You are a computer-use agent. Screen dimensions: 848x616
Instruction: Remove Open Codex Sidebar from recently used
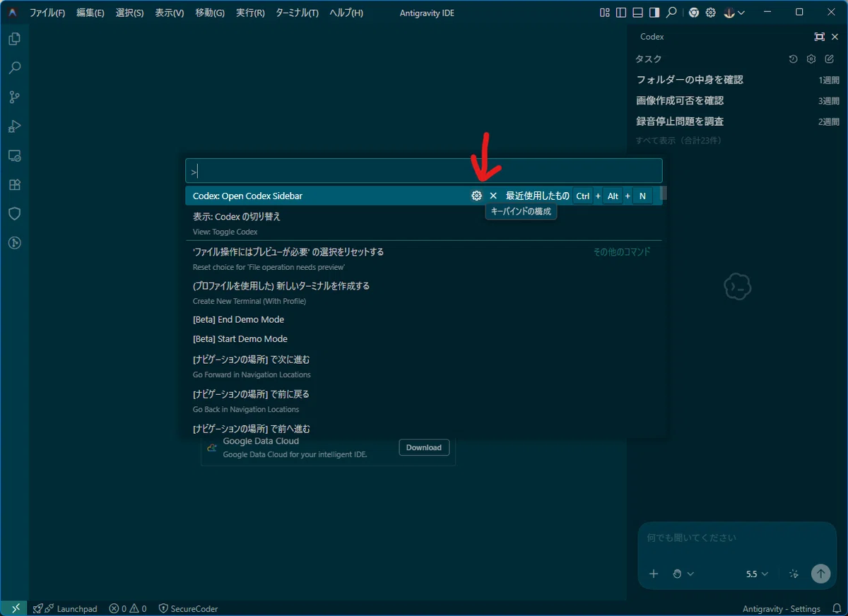click(493, 196)
